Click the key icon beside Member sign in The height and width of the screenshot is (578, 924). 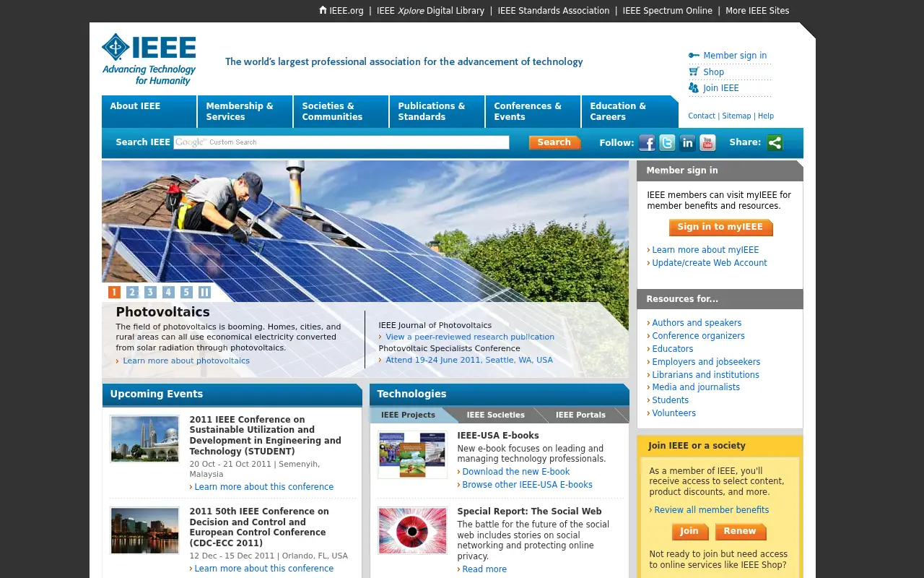694,56
